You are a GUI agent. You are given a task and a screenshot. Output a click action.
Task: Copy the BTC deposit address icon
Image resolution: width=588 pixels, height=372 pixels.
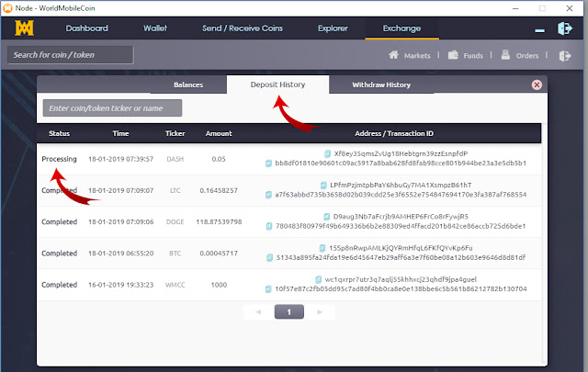tap(322, 248)
